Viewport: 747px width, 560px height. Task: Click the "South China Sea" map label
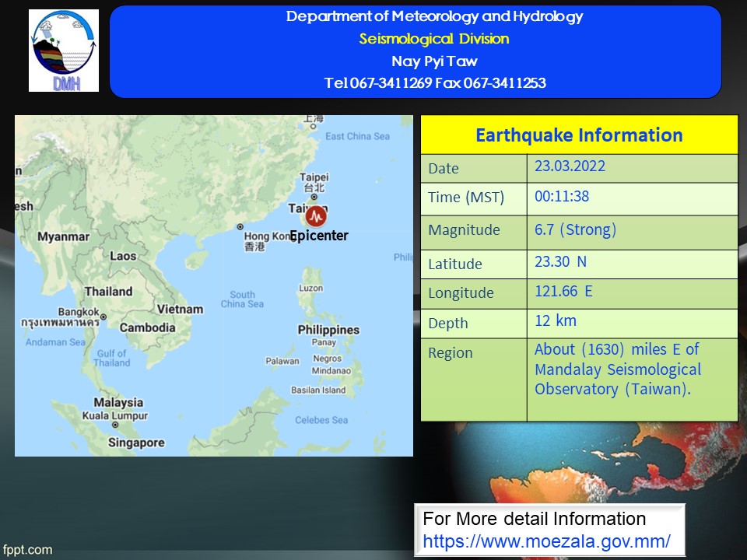coord(242,299)
